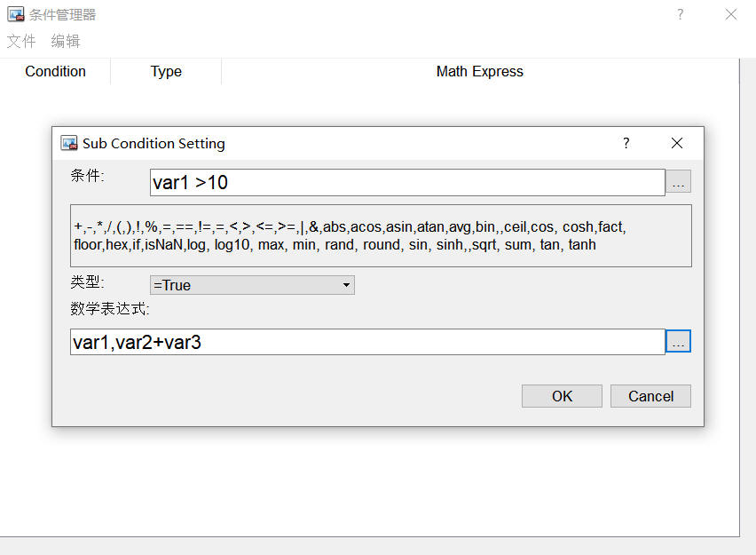The width and height of the screenshot is (756, 555).
Task: Click the 条件管理器 window title icon
Action: 16,14
